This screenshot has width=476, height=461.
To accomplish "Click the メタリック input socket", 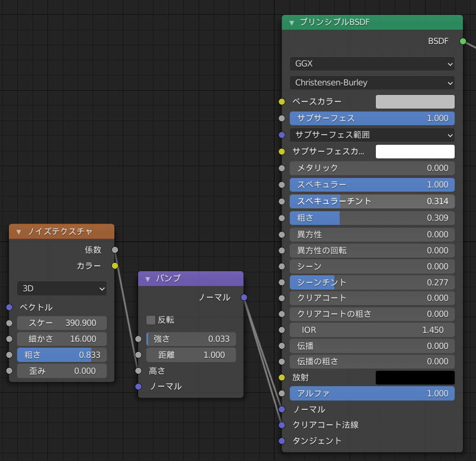I will (x=282, y=168).
